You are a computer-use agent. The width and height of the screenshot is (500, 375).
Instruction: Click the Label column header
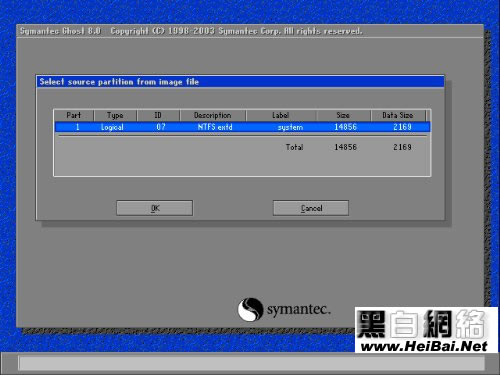(x=281, y=115)
